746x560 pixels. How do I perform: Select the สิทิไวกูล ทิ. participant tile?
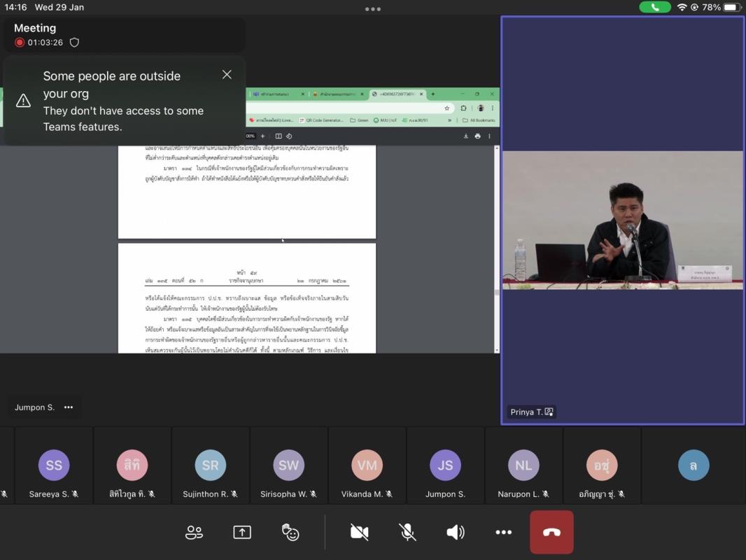click(x=132, y=465)
